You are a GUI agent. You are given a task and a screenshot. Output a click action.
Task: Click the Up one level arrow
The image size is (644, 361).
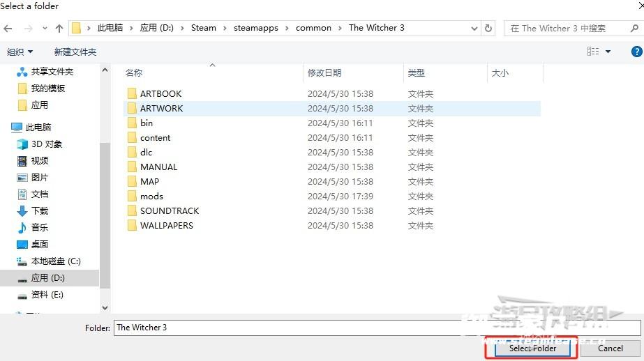[x=59, y=28]
